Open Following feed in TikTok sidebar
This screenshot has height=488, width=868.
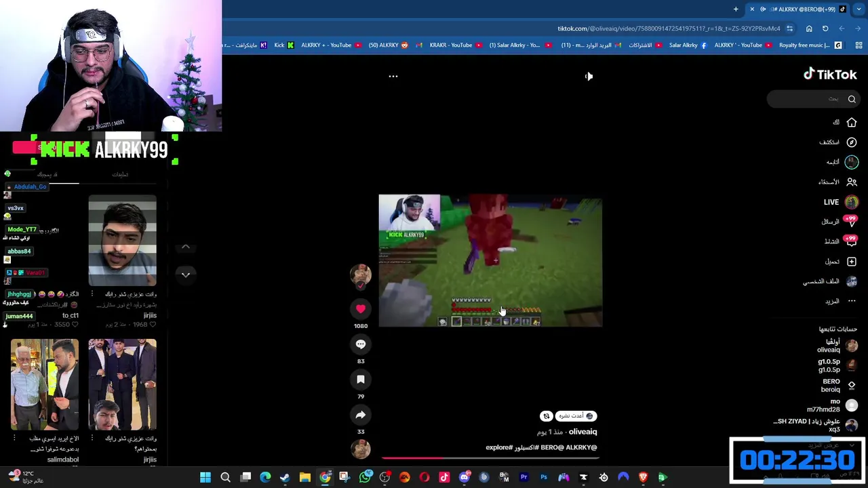coord(842,162)
